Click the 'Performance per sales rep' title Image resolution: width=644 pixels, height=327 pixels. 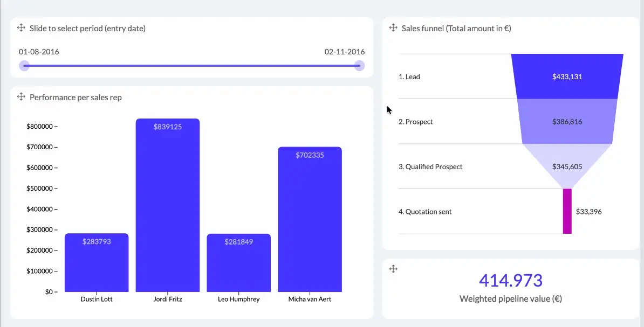[76, 98]
